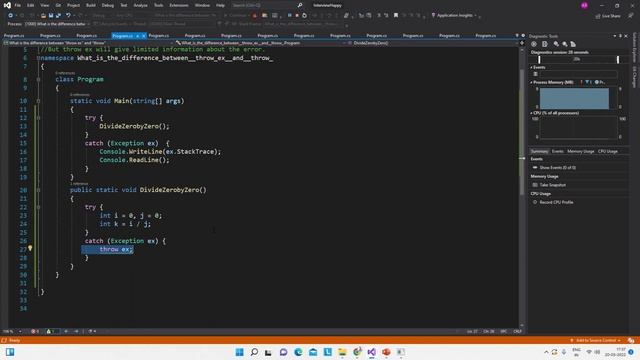This screenshot has height=360, width=640.
Task: Collapse the Events section in Diagnostic Tools
Action: pos(531,67)
